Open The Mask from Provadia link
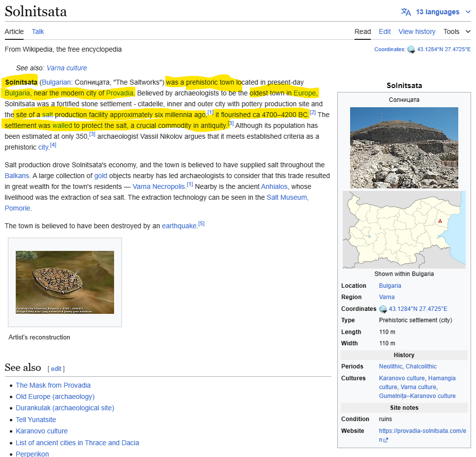476x457 pixels. (x=53, y=385)
